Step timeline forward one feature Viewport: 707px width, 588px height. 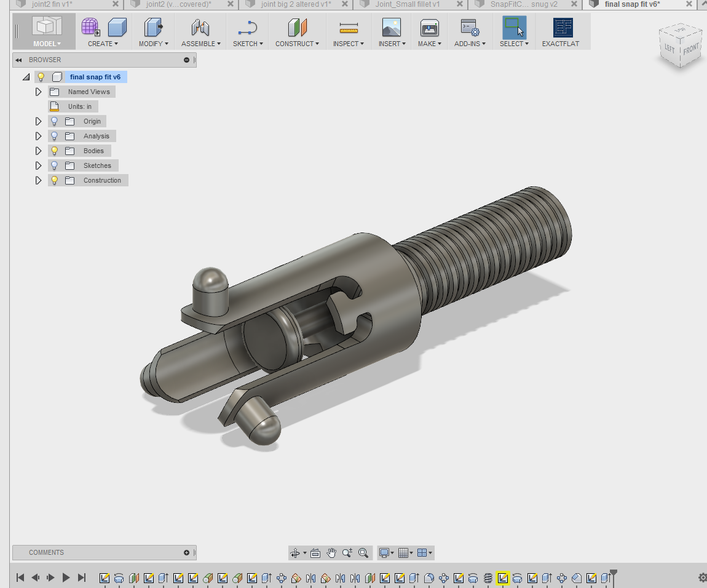pyautogui.click(x=50, y=578)
